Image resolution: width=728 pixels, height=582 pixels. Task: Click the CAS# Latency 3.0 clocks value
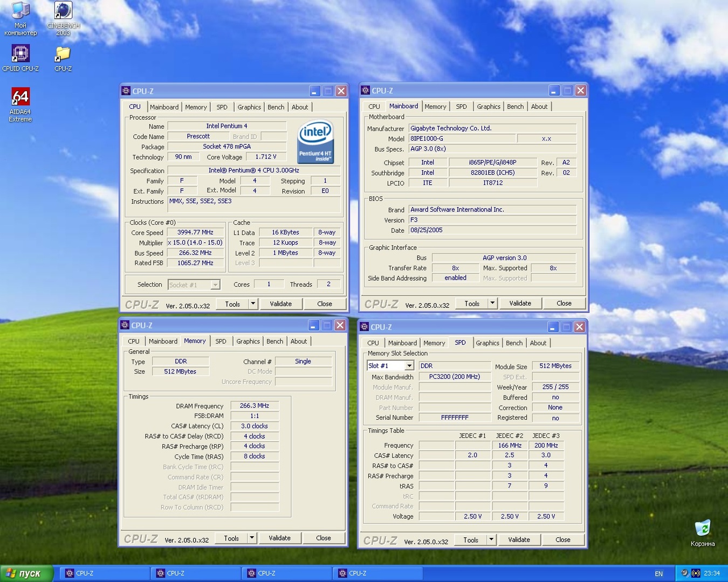(x=255, y=426)
